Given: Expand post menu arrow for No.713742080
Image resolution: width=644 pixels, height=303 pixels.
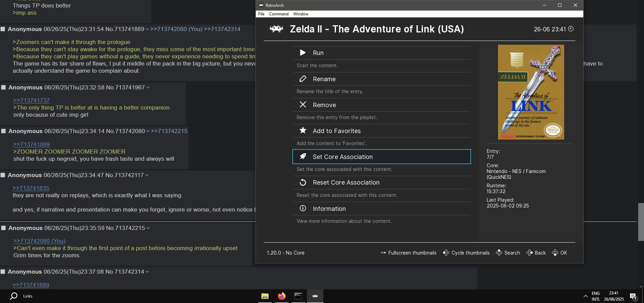Looking at the screenshot, I should (x=148, y=131).
